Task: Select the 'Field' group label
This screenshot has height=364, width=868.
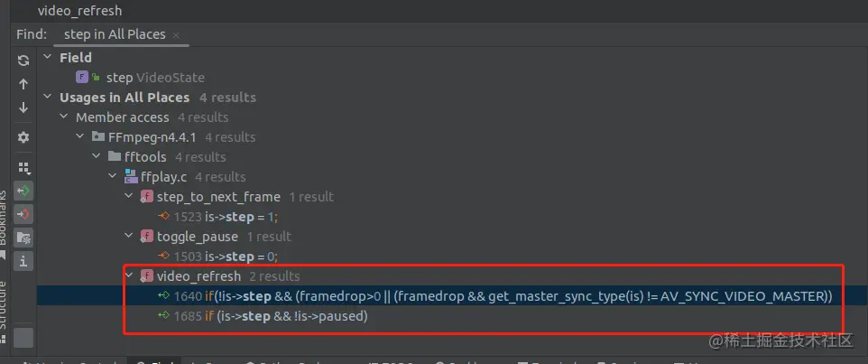Action: [x=76, y=58]
